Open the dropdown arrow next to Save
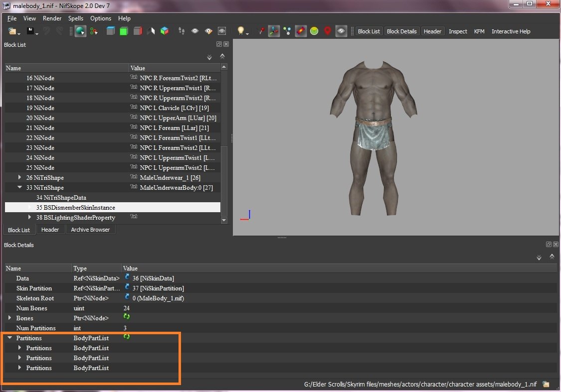Screen dimensions: 561x392 coord(36,33)
